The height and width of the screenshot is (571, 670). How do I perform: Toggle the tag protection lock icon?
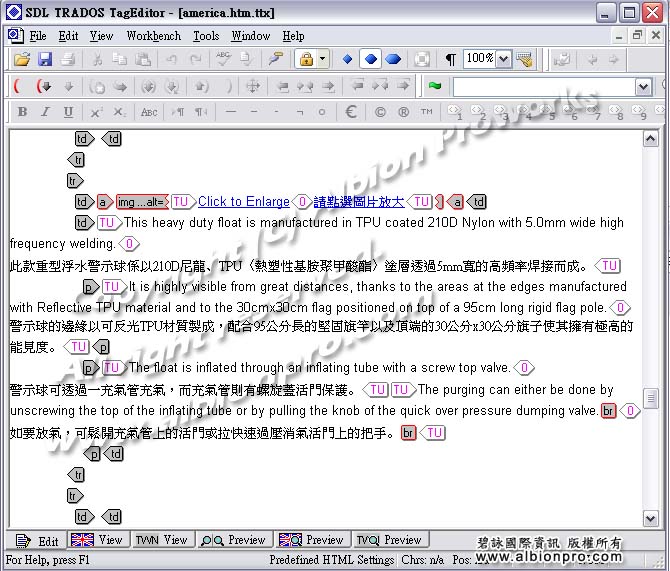(x=306, y=59)
